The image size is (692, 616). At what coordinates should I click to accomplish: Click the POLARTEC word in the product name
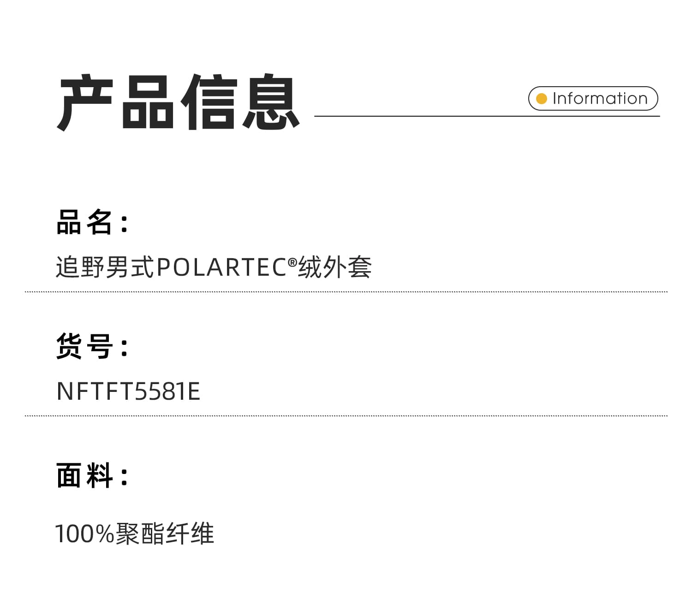tap(222, 267)
